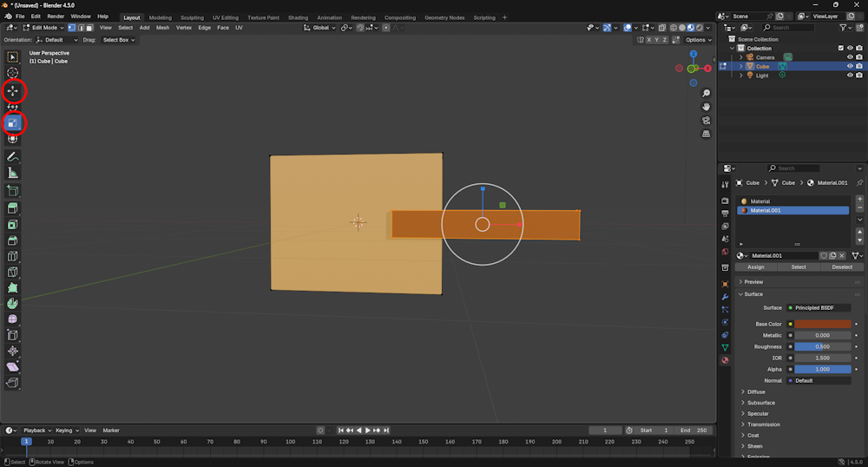
Task: Open the Base Color swatch
Action: pos(823,324)
